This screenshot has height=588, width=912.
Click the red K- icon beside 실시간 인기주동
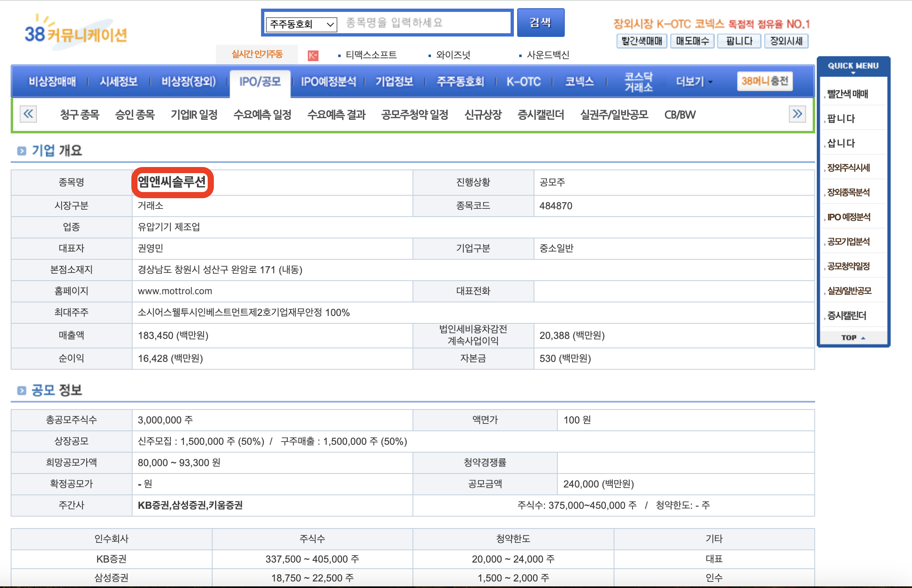point(313,55)
